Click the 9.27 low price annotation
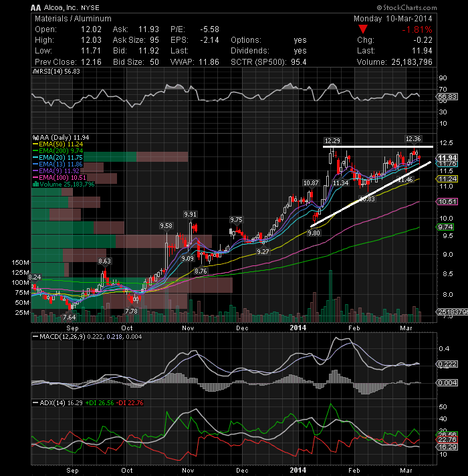The width and height of the screenshot is (468, 476). point(263,251)
